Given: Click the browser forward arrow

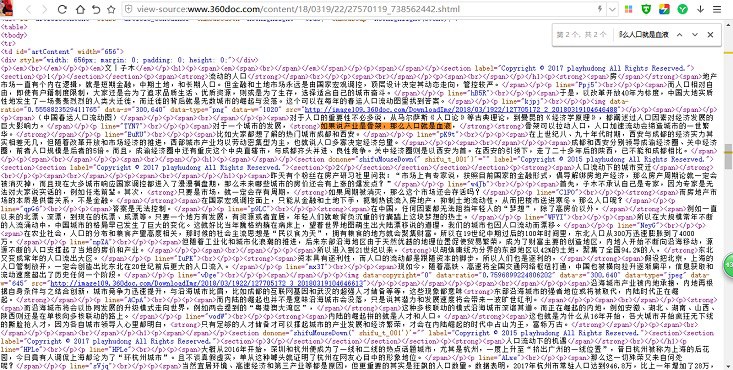Looking at the screenshot, I should [x=44, y=9].
